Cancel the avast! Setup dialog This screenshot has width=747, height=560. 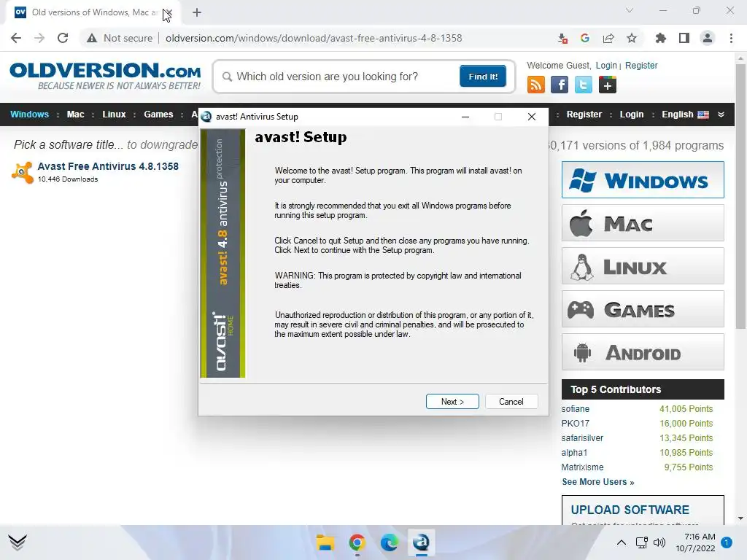click(x=511, y=402)
